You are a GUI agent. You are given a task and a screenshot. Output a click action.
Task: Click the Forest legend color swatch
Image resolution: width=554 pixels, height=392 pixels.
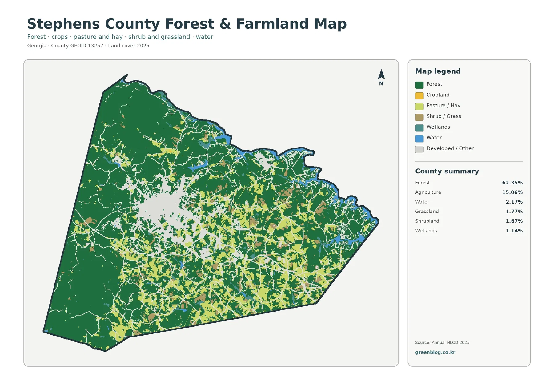click(x=419, y=85)
